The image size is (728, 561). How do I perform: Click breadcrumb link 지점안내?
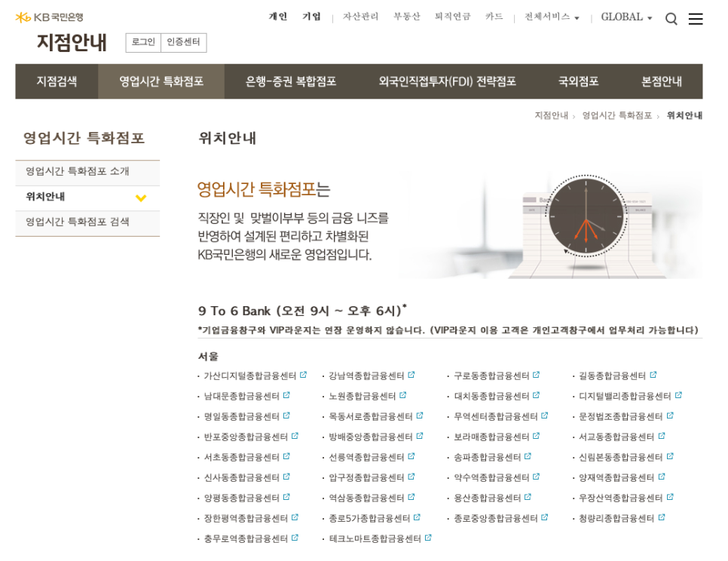551,115
